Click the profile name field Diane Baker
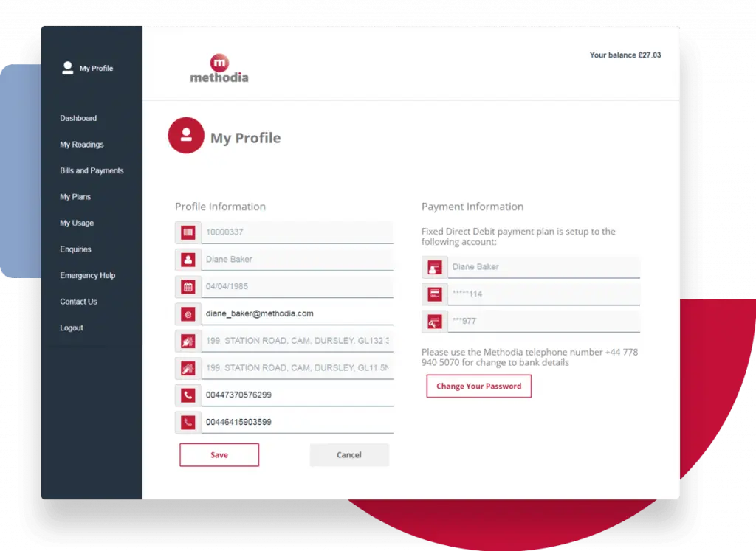756x551 pixels. coord(297,260)
